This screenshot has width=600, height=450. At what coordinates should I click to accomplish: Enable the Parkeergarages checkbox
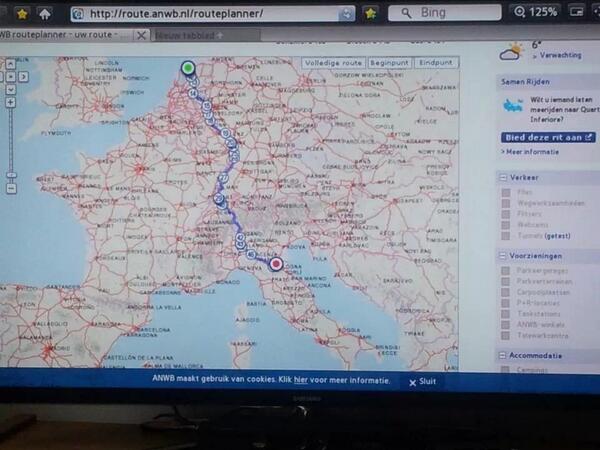pyautogui.click(x=505, y=271)
